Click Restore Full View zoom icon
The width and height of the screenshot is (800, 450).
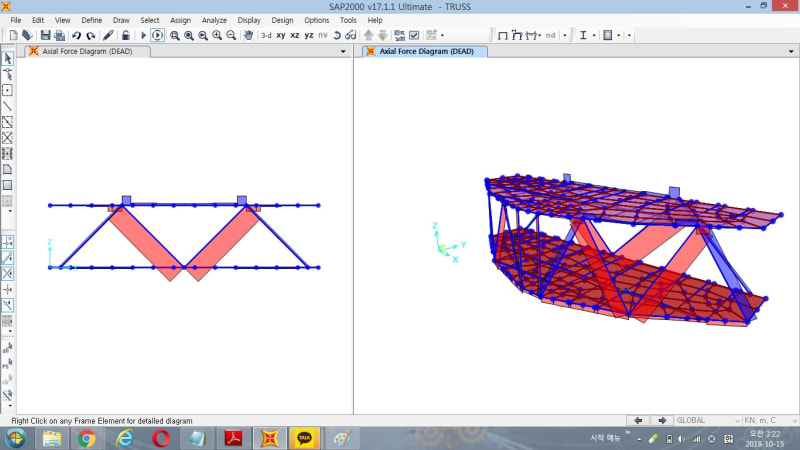pyautogui.click(x=189, y=35)
